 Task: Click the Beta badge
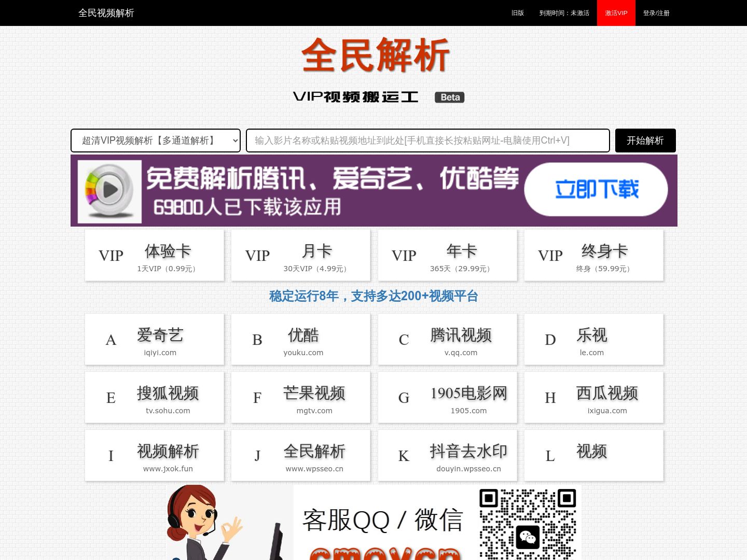(450, 97)
